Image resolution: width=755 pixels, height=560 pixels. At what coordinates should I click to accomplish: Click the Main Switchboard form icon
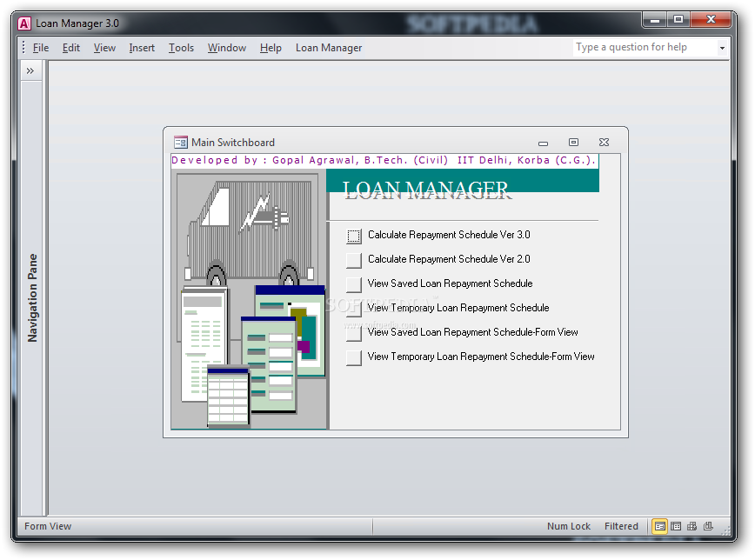[x=181, y=143]
